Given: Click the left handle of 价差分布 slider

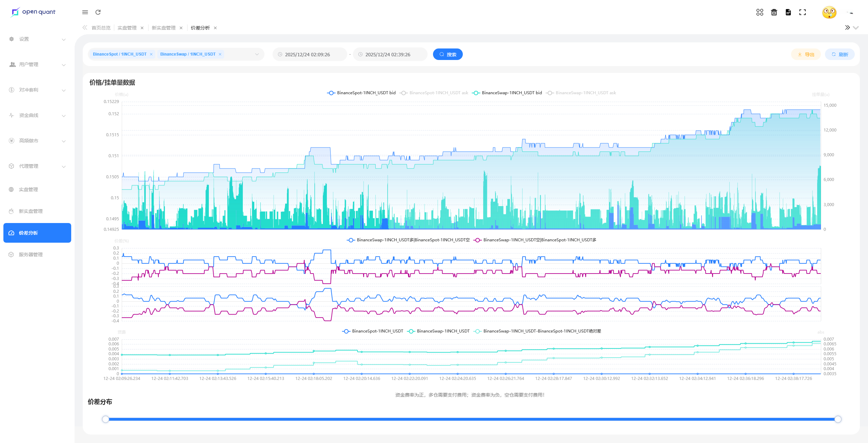Looking at the screenshot, I should pos(105,419).
